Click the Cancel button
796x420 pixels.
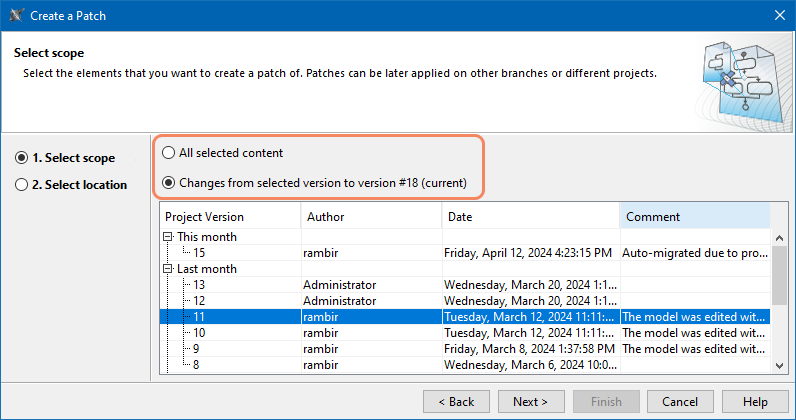[x=680, y=402]
